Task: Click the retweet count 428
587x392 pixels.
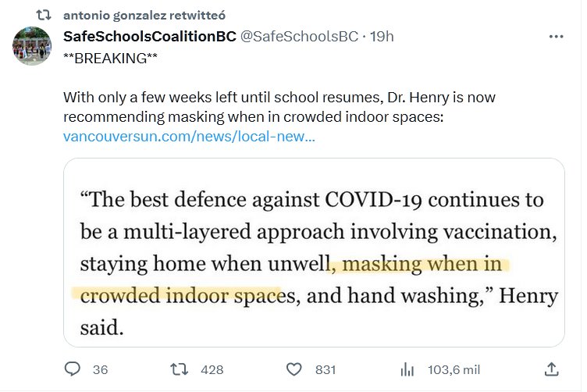Action: pos(212,370)
